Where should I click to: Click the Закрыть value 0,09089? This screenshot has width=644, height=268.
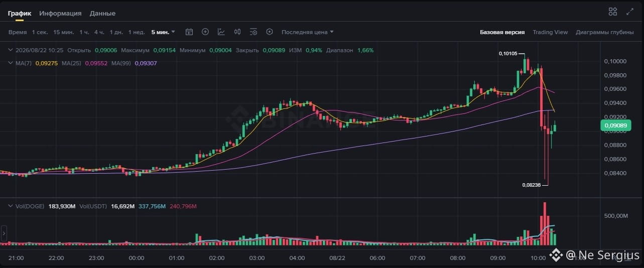pyautogui.click(x=274, y=50)
